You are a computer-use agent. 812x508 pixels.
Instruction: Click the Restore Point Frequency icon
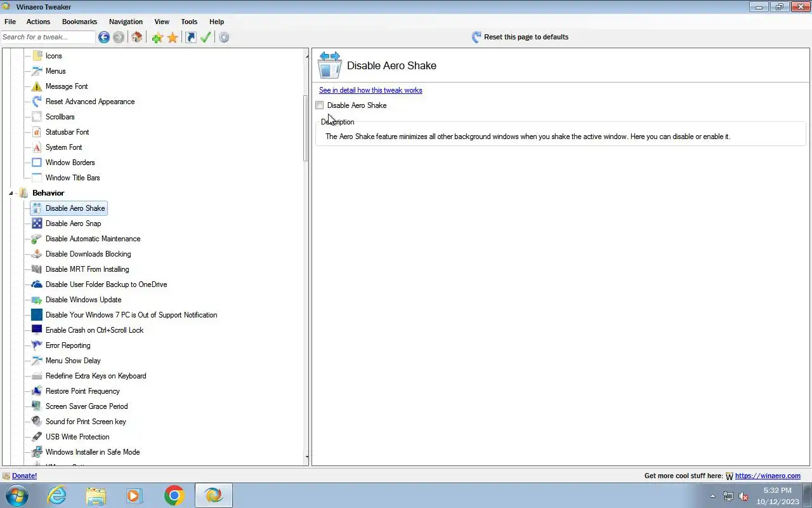tap(37, 391)
